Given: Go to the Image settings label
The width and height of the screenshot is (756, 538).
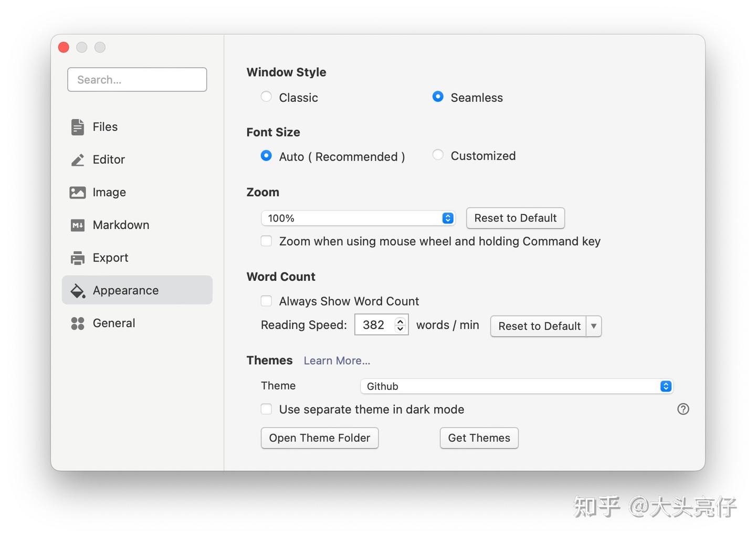Looking at the screenshot, I should 109,192.
